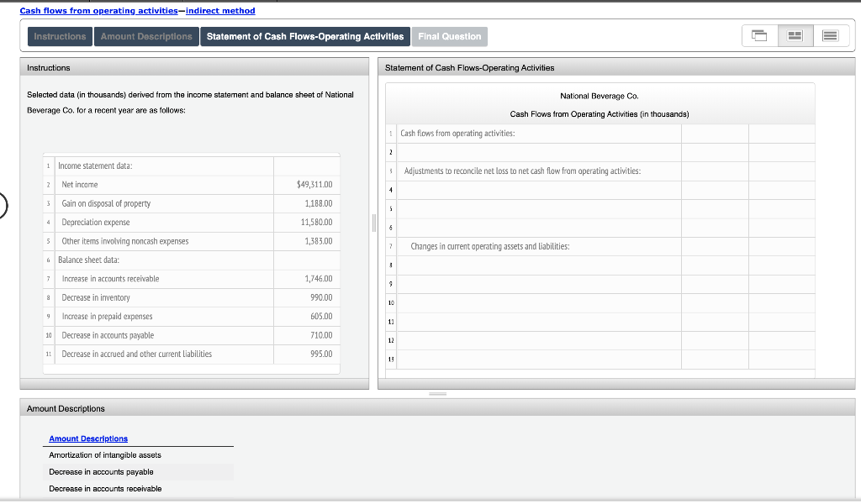Select the National Beverage Co. title row
The image size is (861, 504).
(x=599, y=95)
